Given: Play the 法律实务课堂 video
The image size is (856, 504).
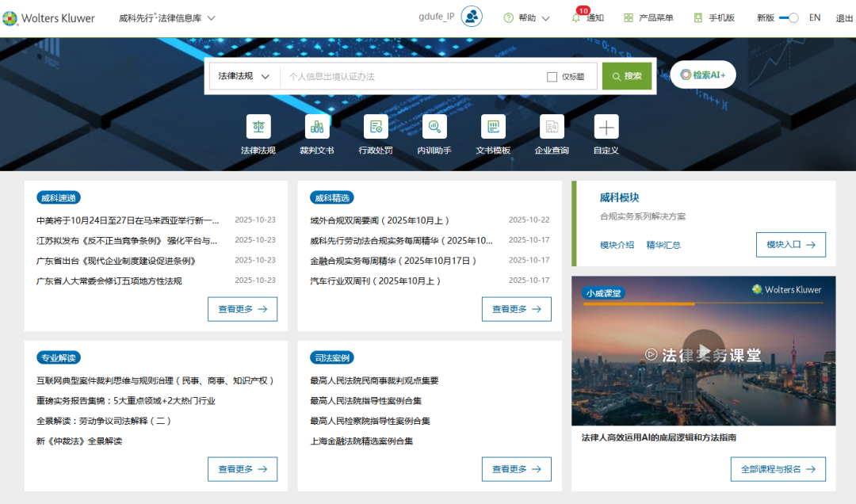Looking at the screenshot, I should tap(704, 350).
